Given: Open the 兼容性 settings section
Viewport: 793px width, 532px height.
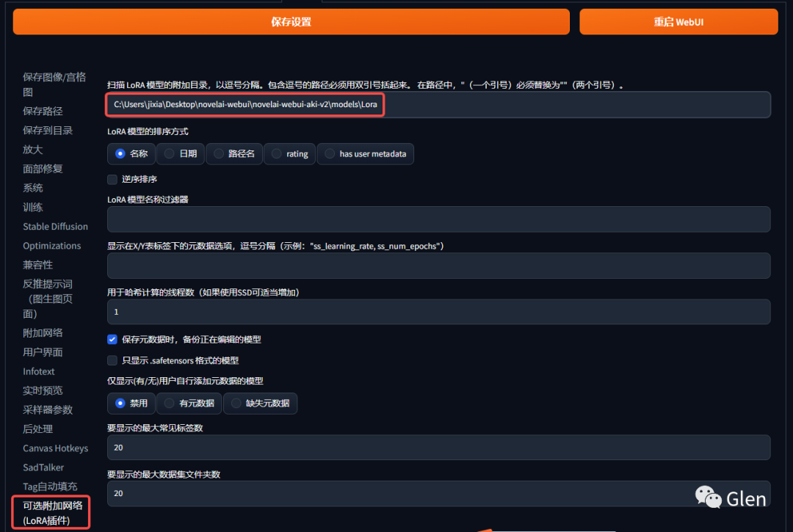Looking at the screenshot, I should coord(38,265).
